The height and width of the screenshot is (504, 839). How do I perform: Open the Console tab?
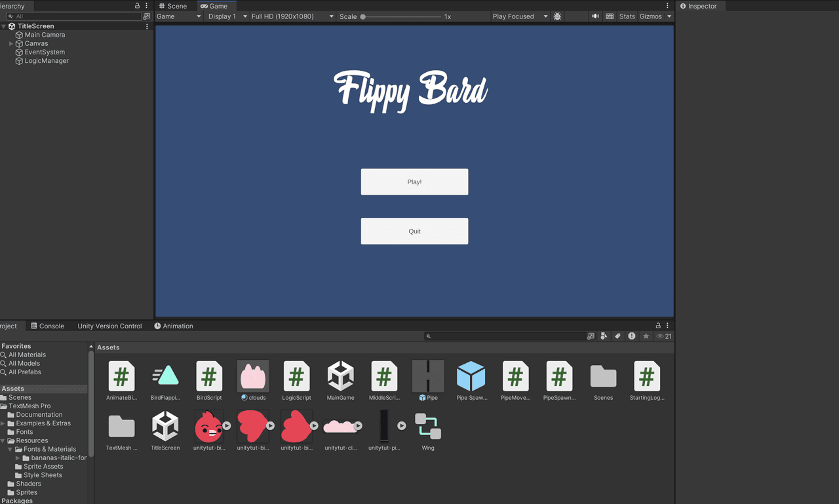coord(47,326)
